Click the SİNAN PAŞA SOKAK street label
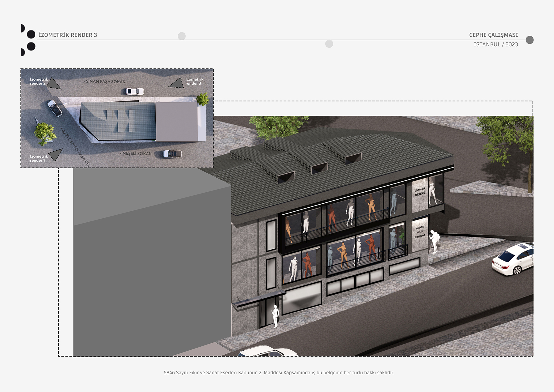Screen dimensions: 554x392 tap(105, 82)
